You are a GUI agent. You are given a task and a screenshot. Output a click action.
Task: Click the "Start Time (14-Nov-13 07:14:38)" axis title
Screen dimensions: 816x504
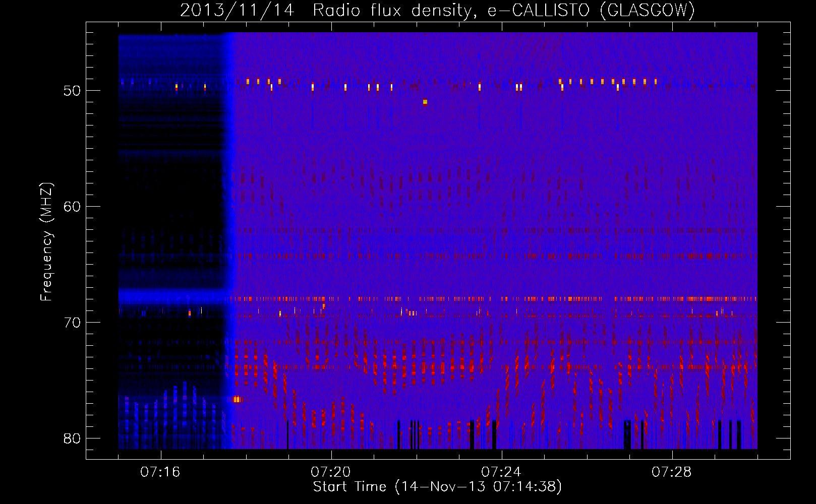click(x=437, y=487)
